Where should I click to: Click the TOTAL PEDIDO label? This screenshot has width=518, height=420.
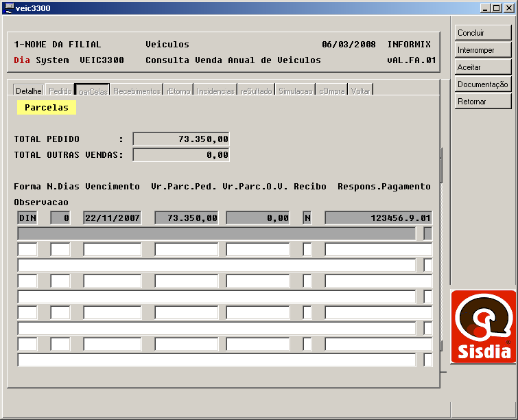(x=47, y=139)
